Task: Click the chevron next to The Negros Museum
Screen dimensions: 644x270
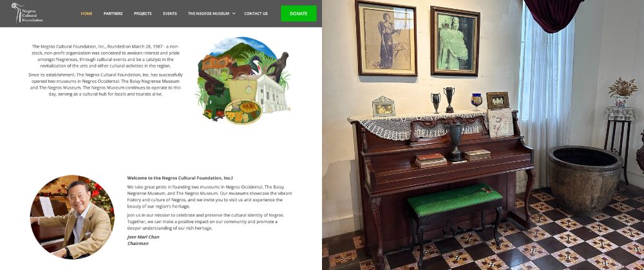Action: [234, 14]
